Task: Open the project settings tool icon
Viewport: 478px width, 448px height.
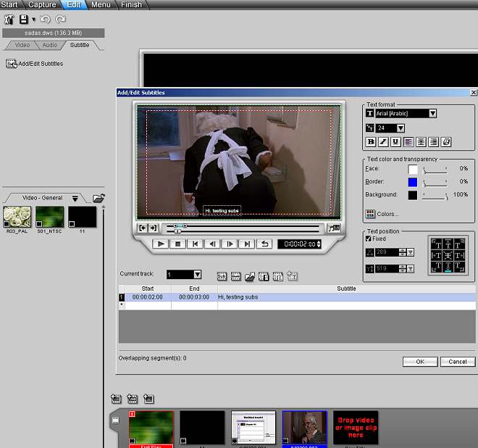Action: pyautogui.click(x=9, y=20)
